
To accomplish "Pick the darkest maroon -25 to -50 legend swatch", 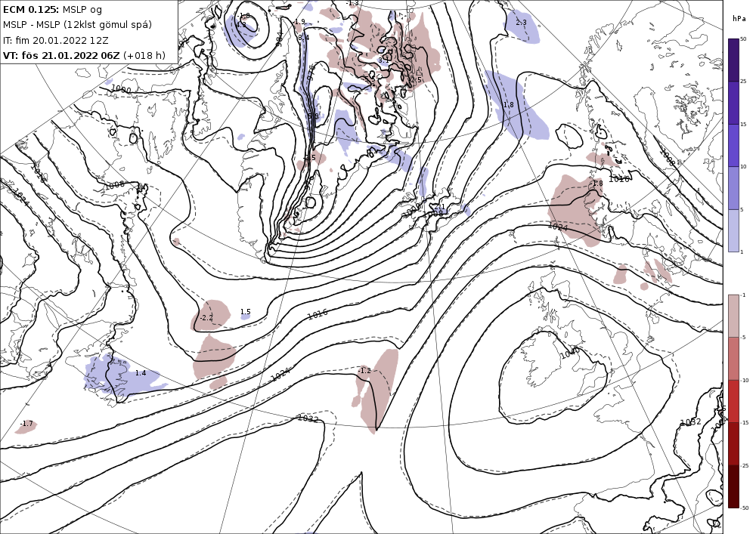I will click(x=733, y=486).
